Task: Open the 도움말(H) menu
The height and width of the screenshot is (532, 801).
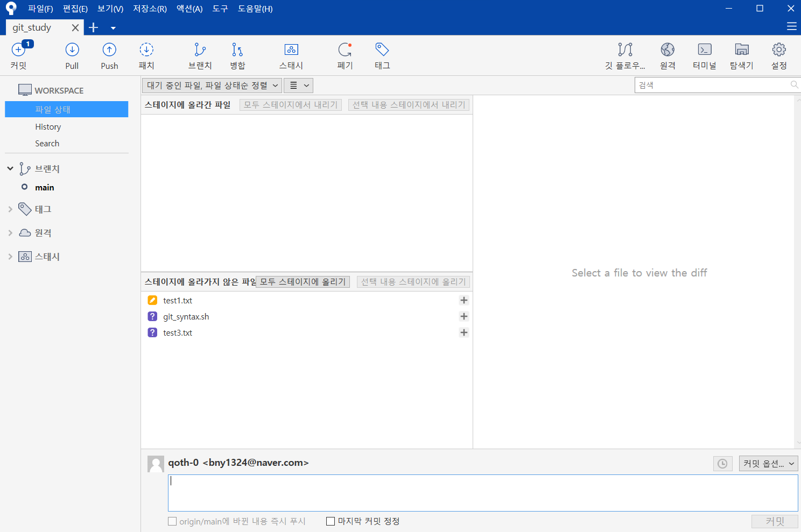Action: (255, 9)
